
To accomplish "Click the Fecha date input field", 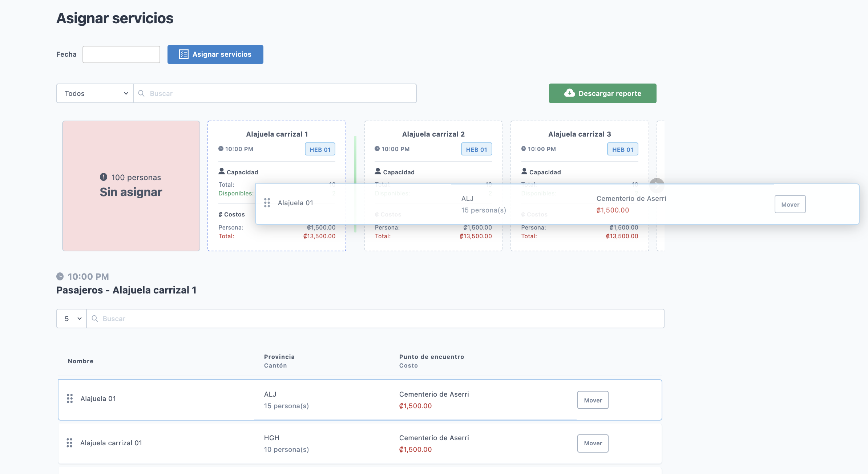I will [121, 54].
